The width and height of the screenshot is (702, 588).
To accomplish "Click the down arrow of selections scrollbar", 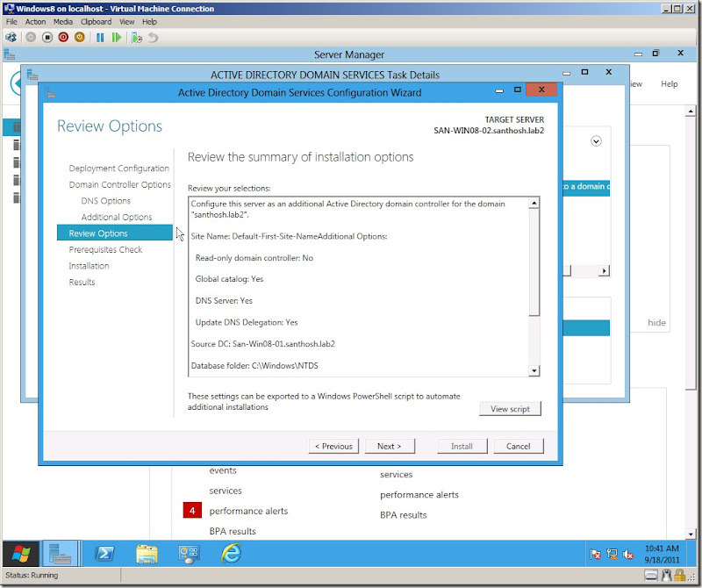I will tap(534, 370).
